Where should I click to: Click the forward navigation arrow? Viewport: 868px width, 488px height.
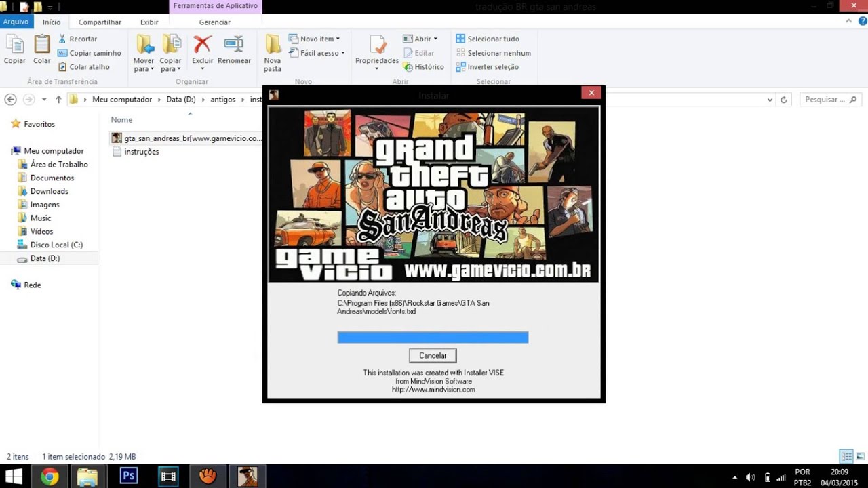click(28, 100)
